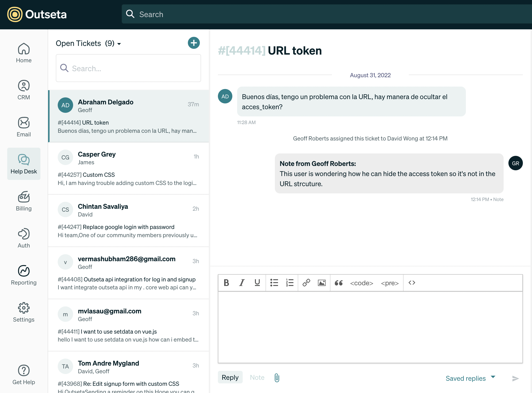Toggle italic formatting in reply editor
532x393 pixels.
[x=242, y=283]
